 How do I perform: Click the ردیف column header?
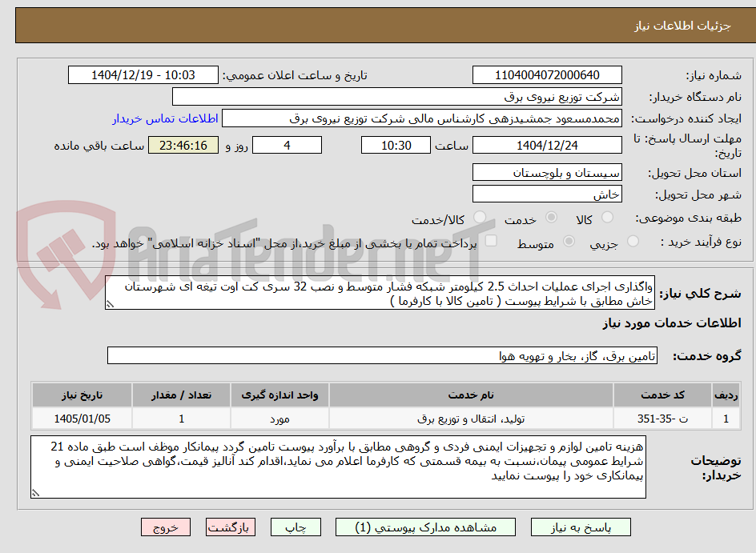[x=726, y=395]
